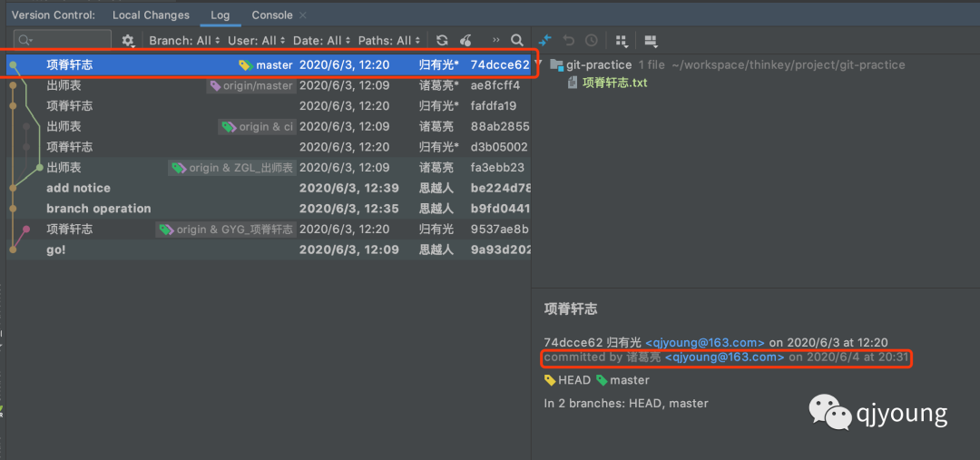This screenshot has width=980, height=460.
Task: Click the green origin & ci tag icon
Action: [229, 127]
